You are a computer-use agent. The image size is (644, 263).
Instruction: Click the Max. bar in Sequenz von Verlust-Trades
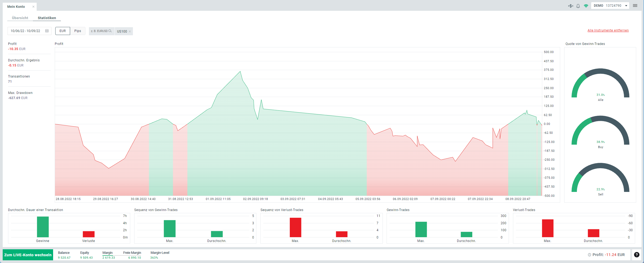pyautogui.click(x=295, y=227)
